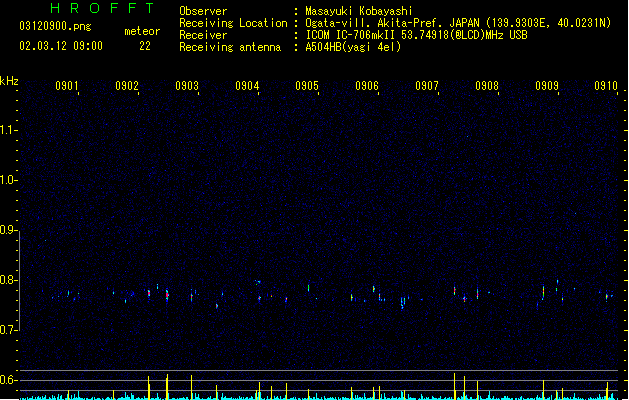Click the 0906 time marker

(x=367, y=86)
